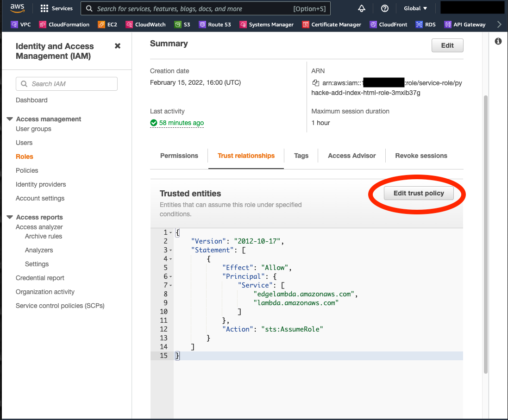Image resolution: width=508 pixels, height=420 pixels.
Task: Open the S3 shortcut in favorites bar
Action: coord(182,25)
